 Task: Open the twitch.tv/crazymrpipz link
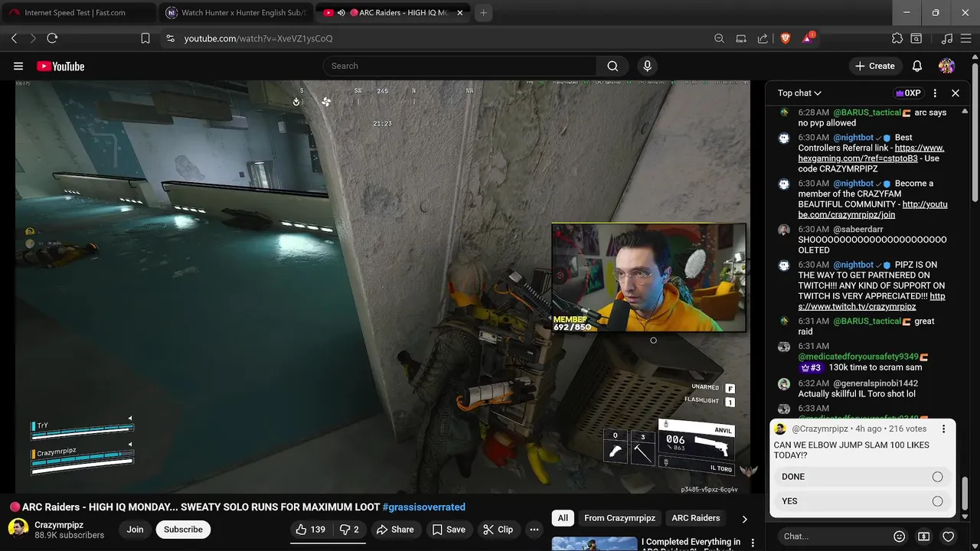(x=871, y=302)
